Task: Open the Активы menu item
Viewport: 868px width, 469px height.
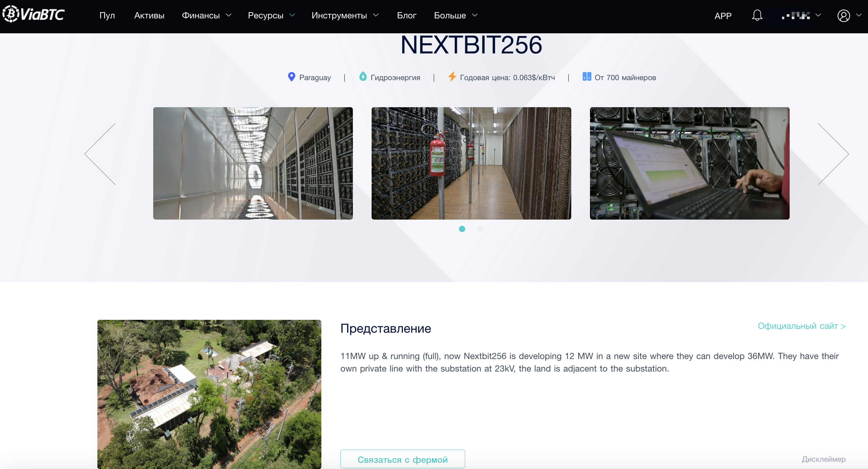Action: [x=149, y=16]
